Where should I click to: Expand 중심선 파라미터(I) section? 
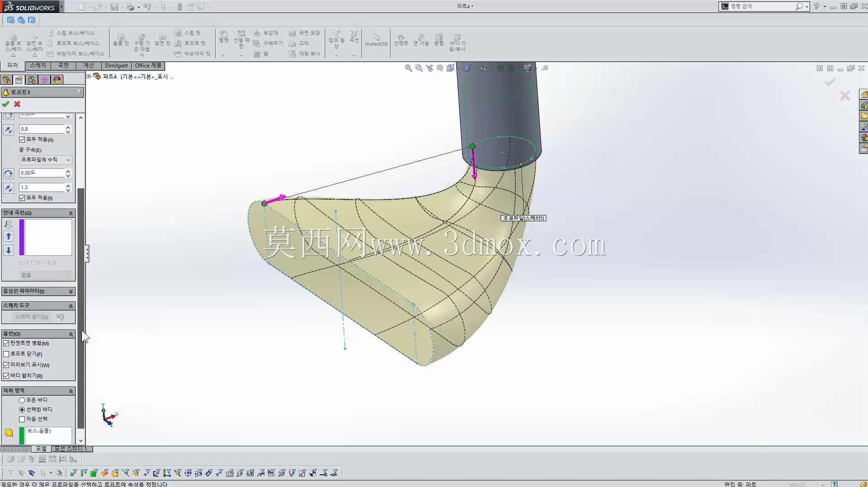pyautogui.click(x=71, y=291)
